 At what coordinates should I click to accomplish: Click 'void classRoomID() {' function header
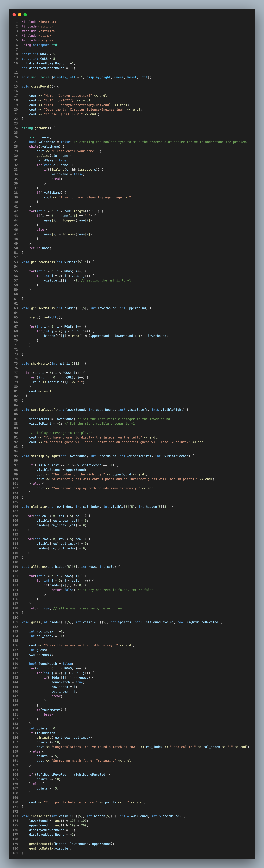[40, 87]
